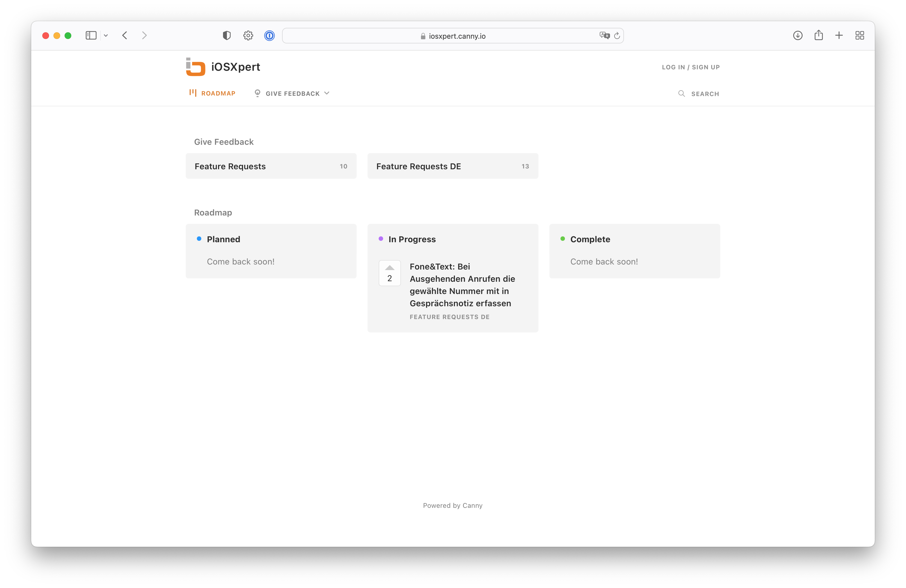Open the 1Password extension
906x588 pixels.
pos(270,35)
